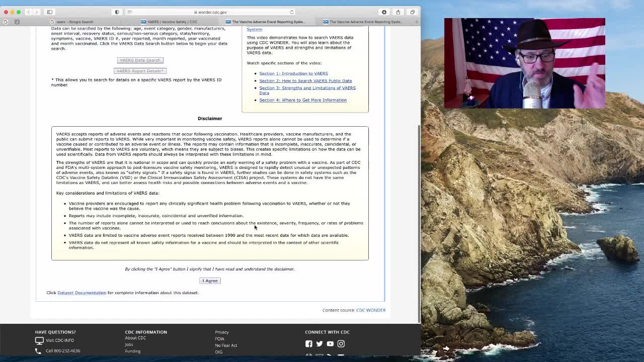Image resolution: width=644 pixels, height=362 pixels.
Task: Click the VAERS Report Details button
Action: coord(140,71)
